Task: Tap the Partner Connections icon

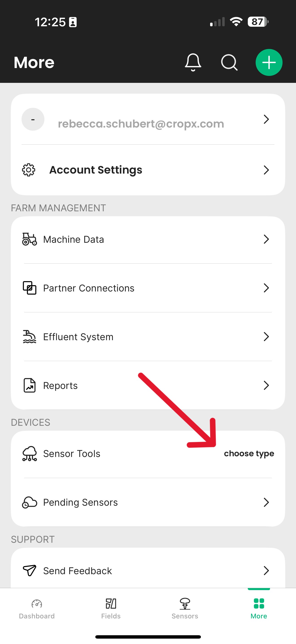Action: click(x=29, y=288)
